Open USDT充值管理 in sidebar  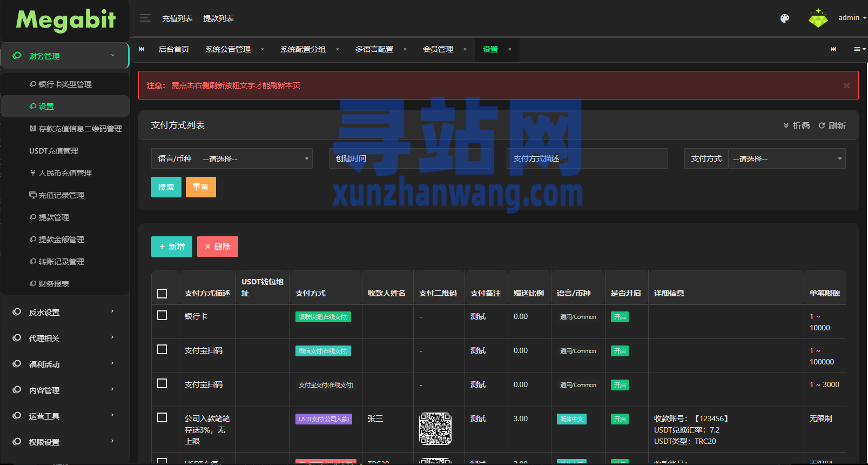point(65,151)
